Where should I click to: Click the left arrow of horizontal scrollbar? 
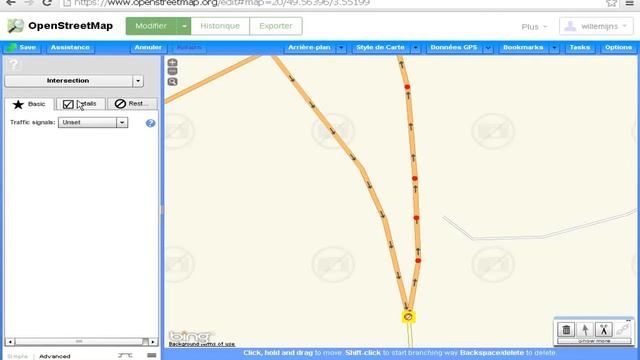[x=10, y=342]
